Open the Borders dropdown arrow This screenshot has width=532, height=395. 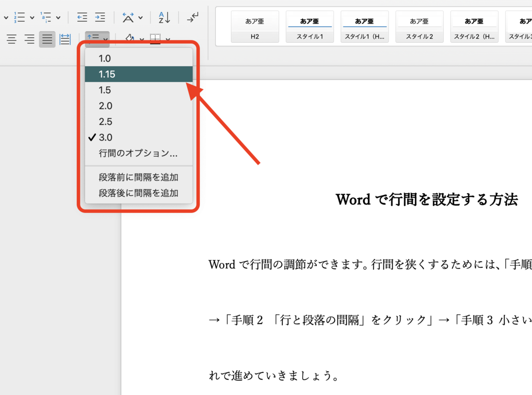tap(167, 39)
